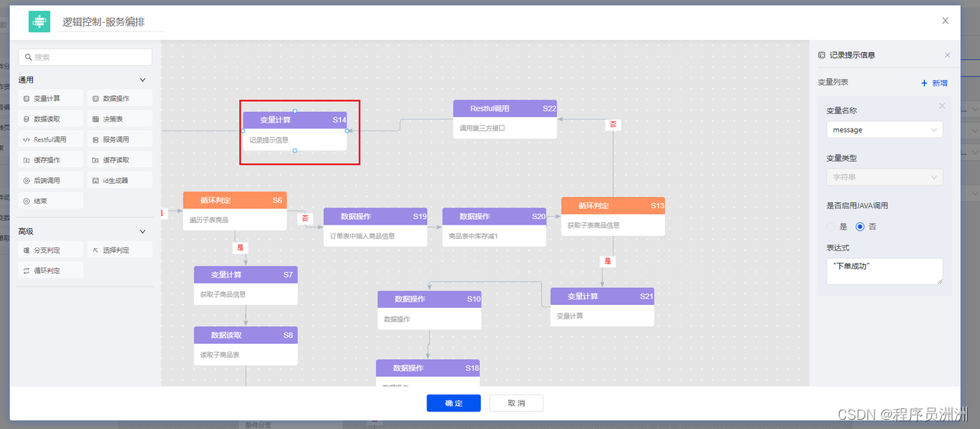
Task: Select the 否 radio for JAVA调用
Action: pyautogui.click(x=860, y=227)
